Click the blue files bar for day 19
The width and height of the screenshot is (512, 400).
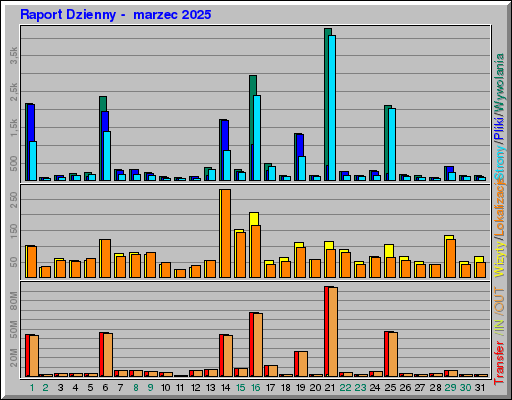coord(300,145)
